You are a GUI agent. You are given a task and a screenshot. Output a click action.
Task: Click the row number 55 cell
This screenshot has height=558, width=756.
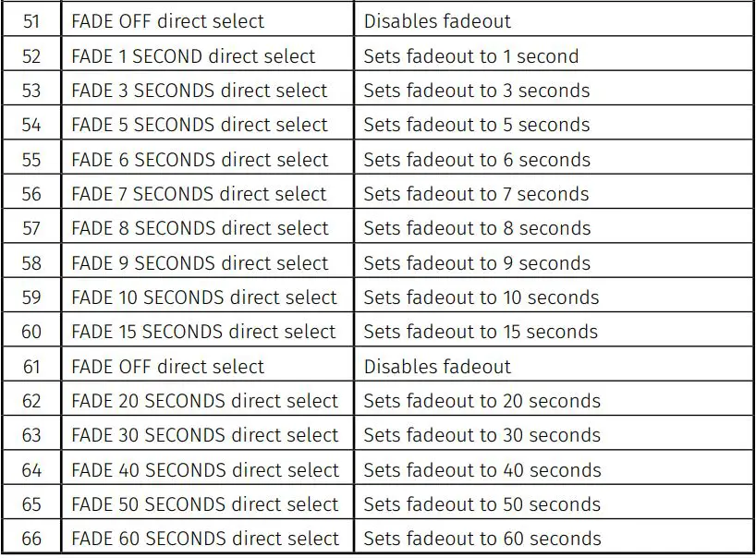(x=31, y=160)
